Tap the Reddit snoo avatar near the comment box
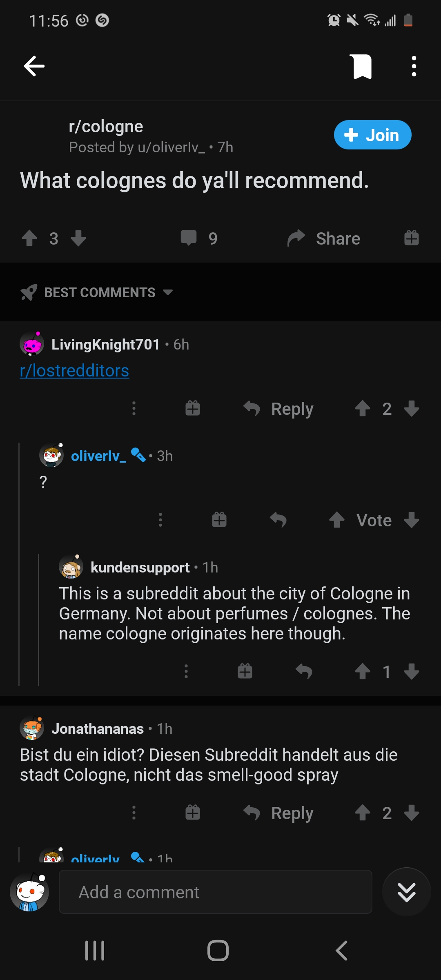Image resolution: width=441 pixels, height=980 pixels. [x=28, y=892]
